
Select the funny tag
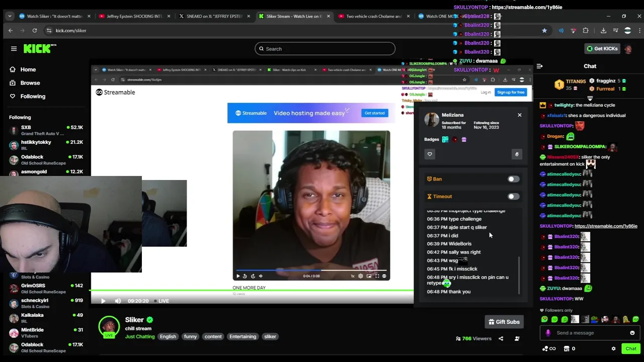click(190, 336)
